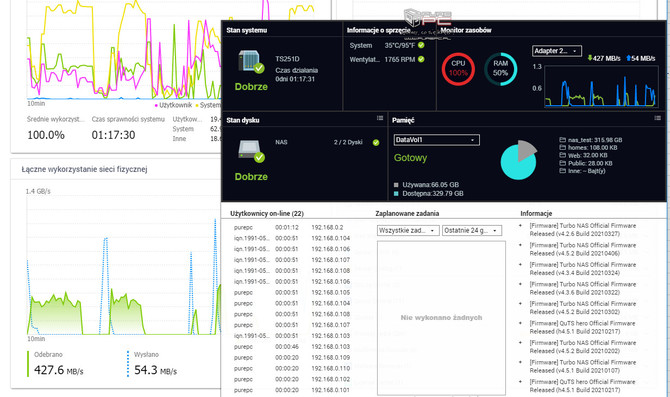Open the Ostatnie 24 g... time range dropdown
This screenshot has height=397, width=670.
[x=472, y=230]
